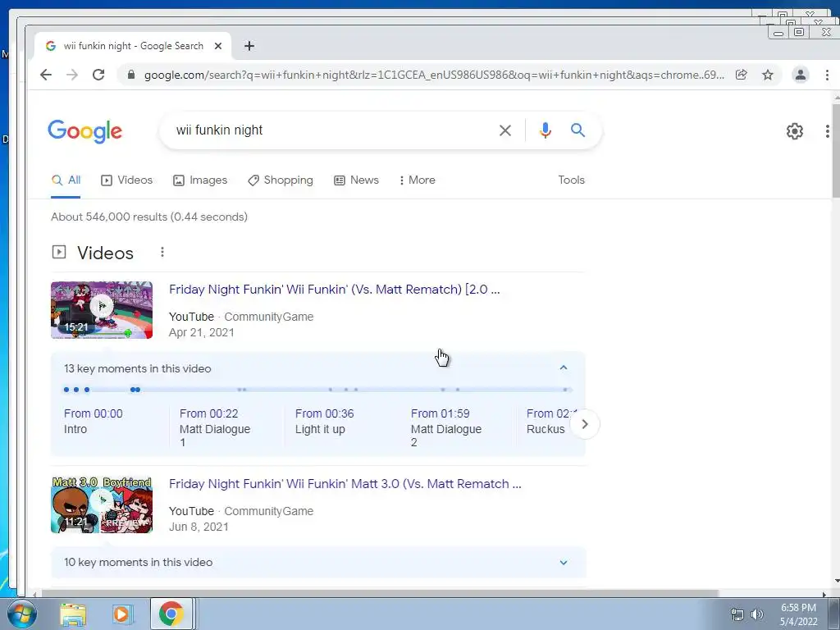Open the Google apps menu
Screen dimensions: 840x630
pos(828,131)
